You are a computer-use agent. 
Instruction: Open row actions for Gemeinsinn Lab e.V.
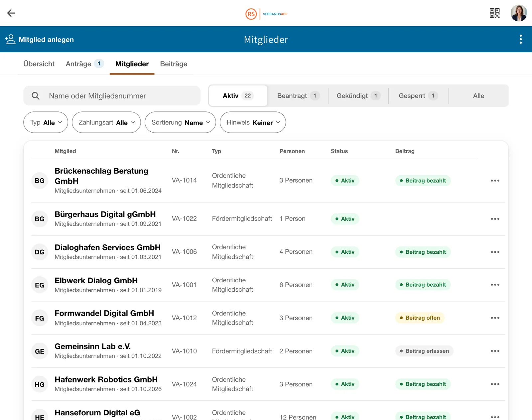pyautogui.click(x=495, y=351)
